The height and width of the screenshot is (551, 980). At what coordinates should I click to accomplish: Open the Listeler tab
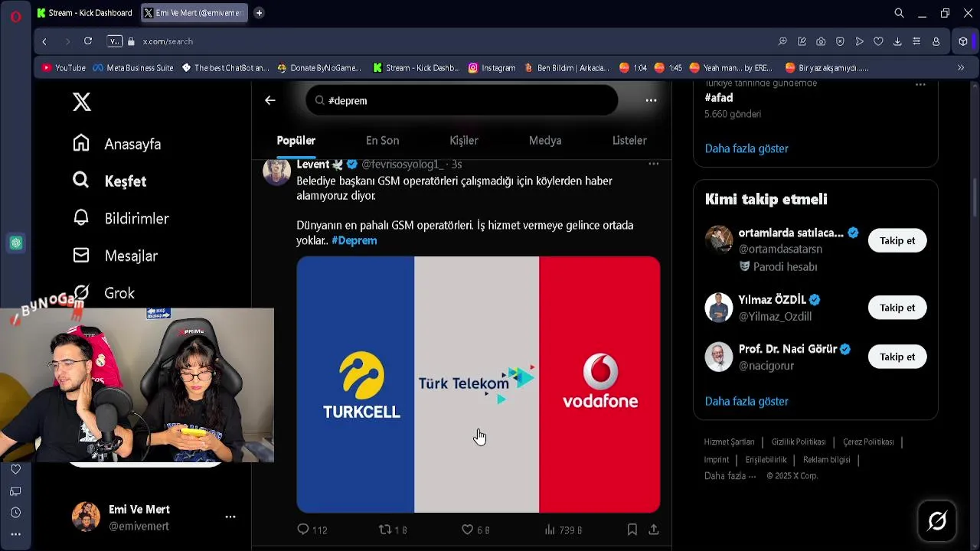point(629,141)
